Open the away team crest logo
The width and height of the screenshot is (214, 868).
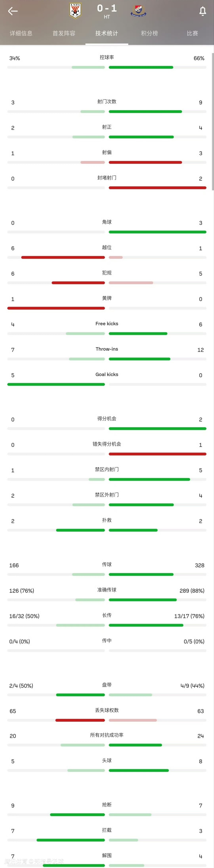click(x=138, y=11)
